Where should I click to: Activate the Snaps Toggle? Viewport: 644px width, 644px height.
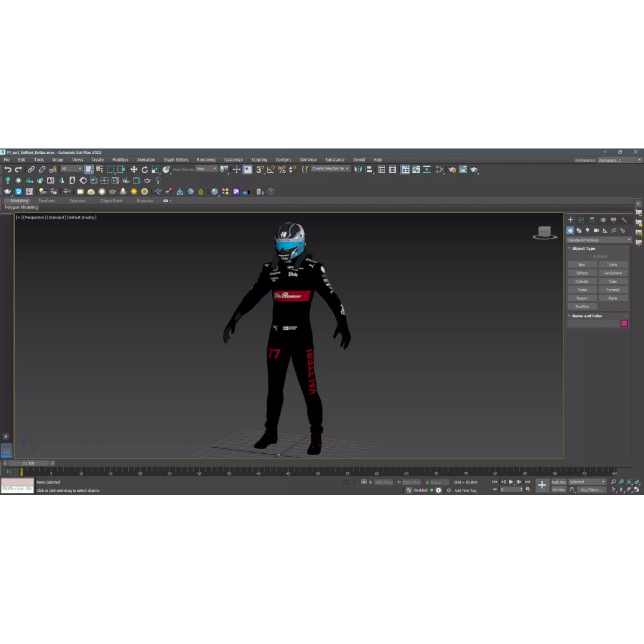(259, 170)
